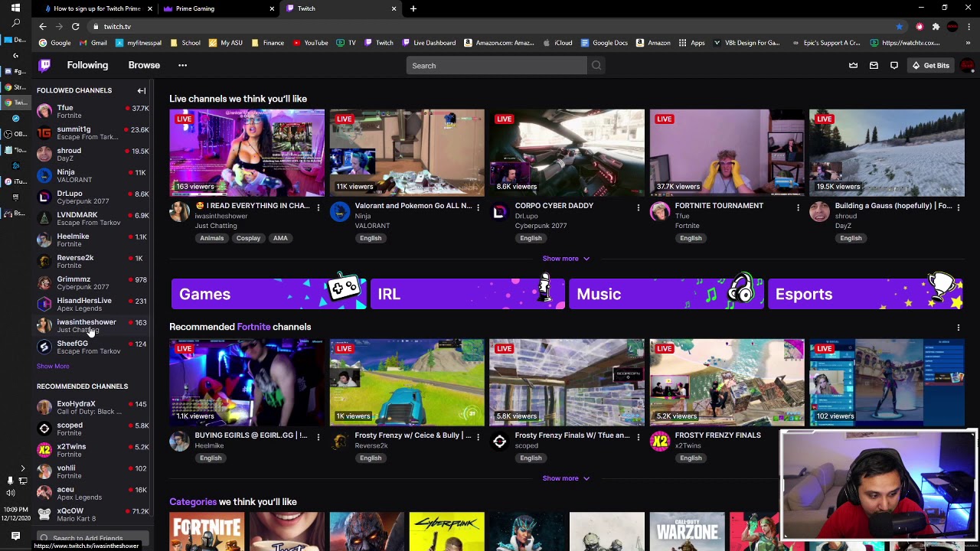
Task: Open the IRL category banner
Action: [467, 294]
